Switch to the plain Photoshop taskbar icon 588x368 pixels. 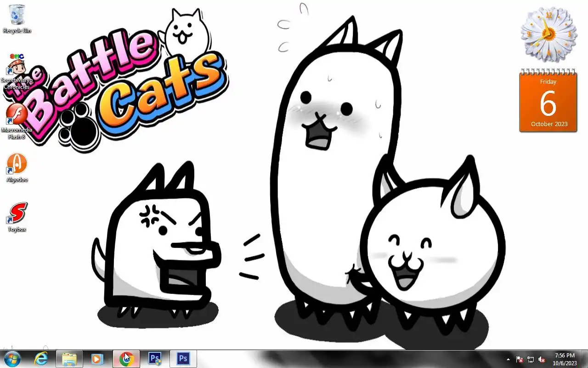click(183, 359)
